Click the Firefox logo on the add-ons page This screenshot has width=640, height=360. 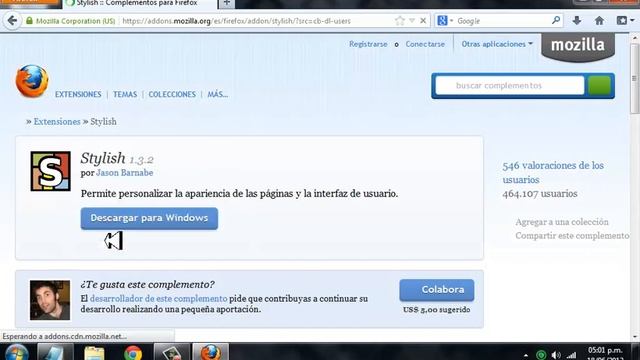point(32,81)
